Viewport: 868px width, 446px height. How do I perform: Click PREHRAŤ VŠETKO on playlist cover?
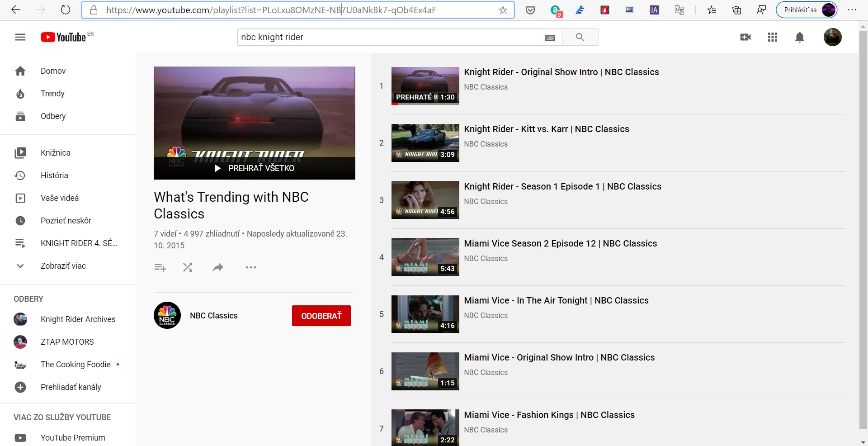point(255,168)
